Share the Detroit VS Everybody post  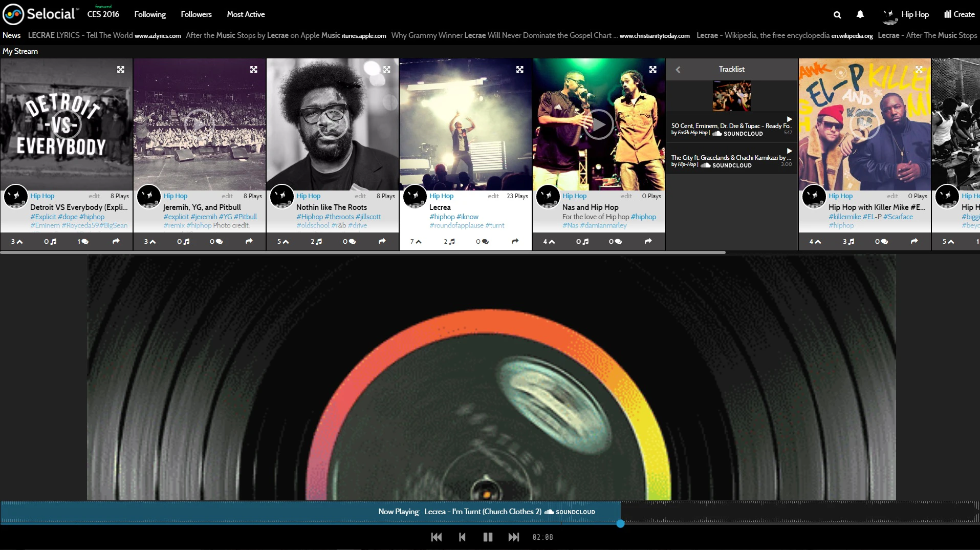(x=116, y=241)
